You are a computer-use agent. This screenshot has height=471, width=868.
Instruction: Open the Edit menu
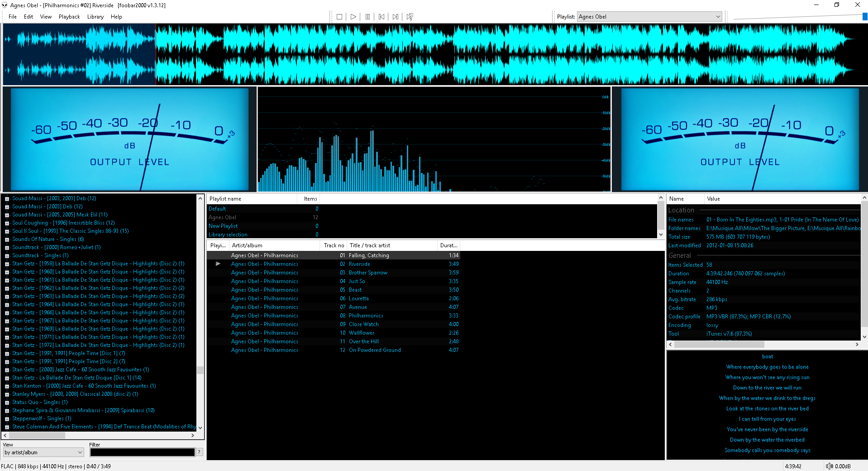pyautogui.click(x=29, y=17)
